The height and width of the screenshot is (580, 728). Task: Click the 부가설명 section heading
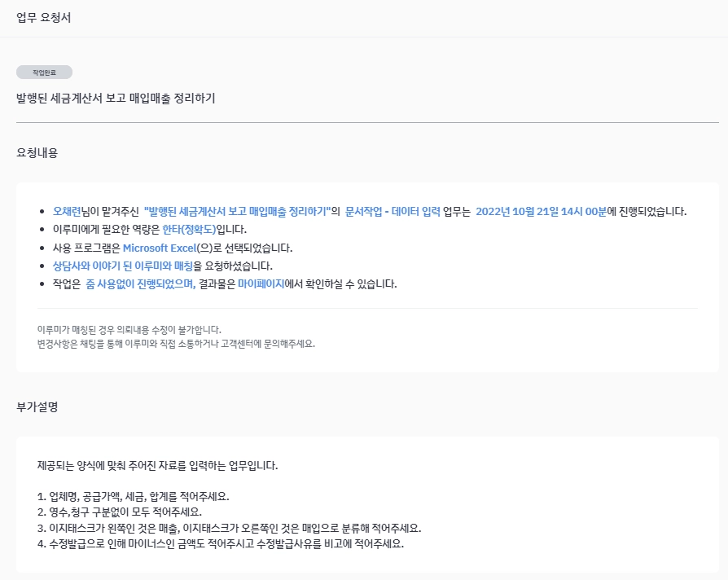[37, 406]
